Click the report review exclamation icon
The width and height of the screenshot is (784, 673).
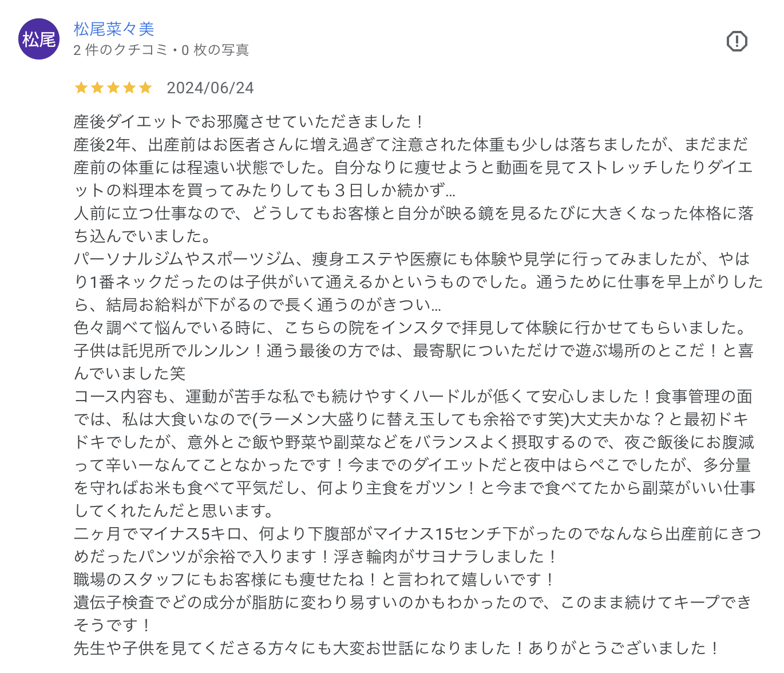(737, 41)
